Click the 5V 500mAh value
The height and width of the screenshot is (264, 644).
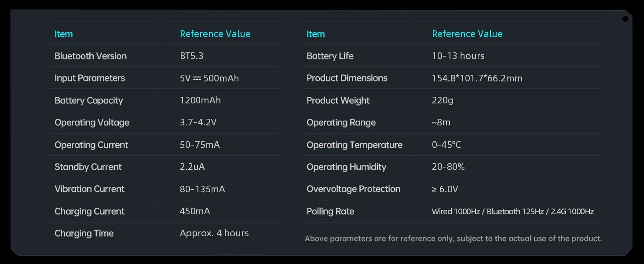(209, 78)
